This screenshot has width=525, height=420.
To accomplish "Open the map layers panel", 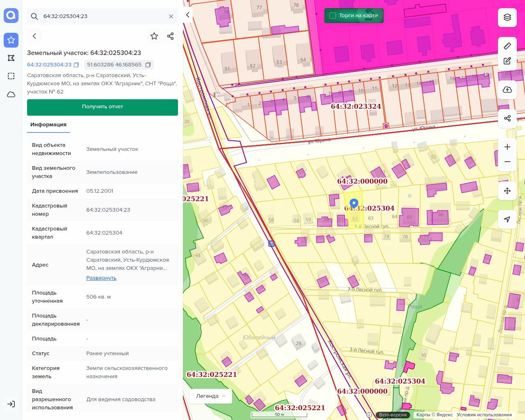I will (507, 17).
